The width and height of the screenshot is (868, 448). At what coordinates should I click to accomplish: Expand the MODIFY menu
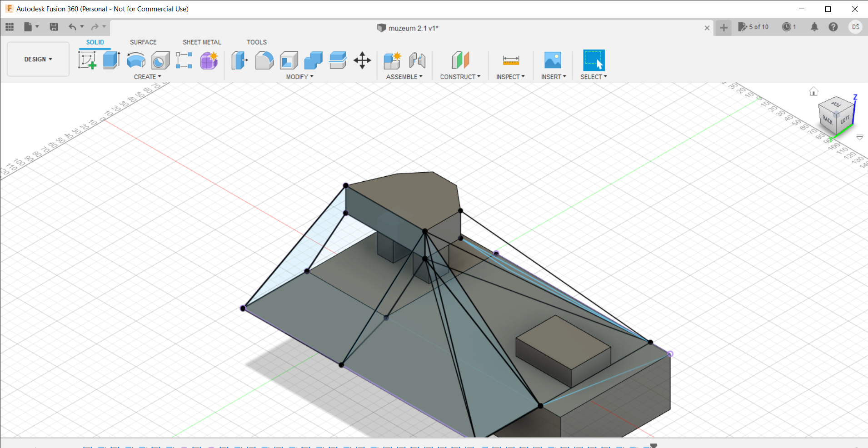[299, 77]
